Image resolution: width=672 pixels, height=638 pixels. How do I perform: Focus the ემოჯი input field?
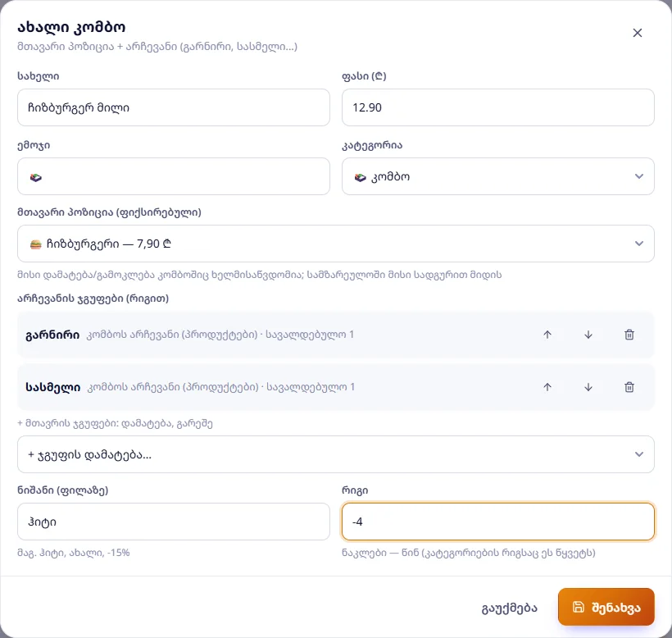[x=174, y=176]
